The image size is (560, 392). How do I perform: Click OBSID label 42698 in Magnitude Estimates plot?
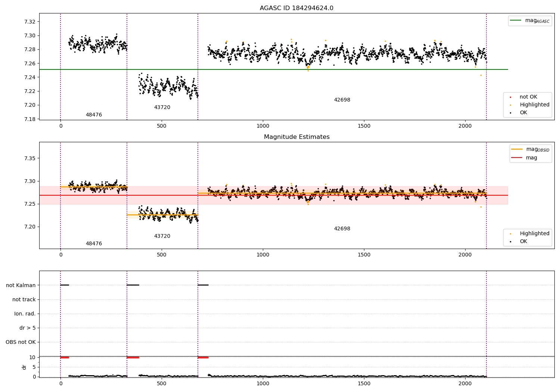coord(342,229)
